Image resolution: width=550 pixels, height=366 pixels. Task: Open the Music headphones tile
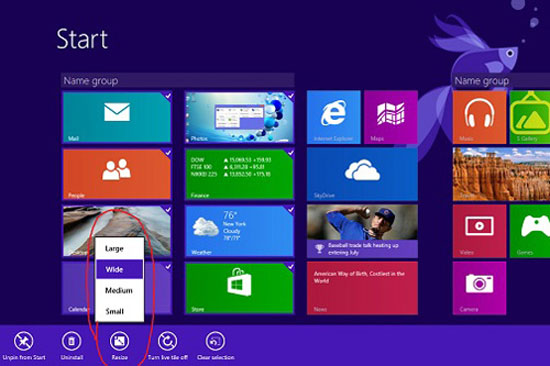[479, 117]
